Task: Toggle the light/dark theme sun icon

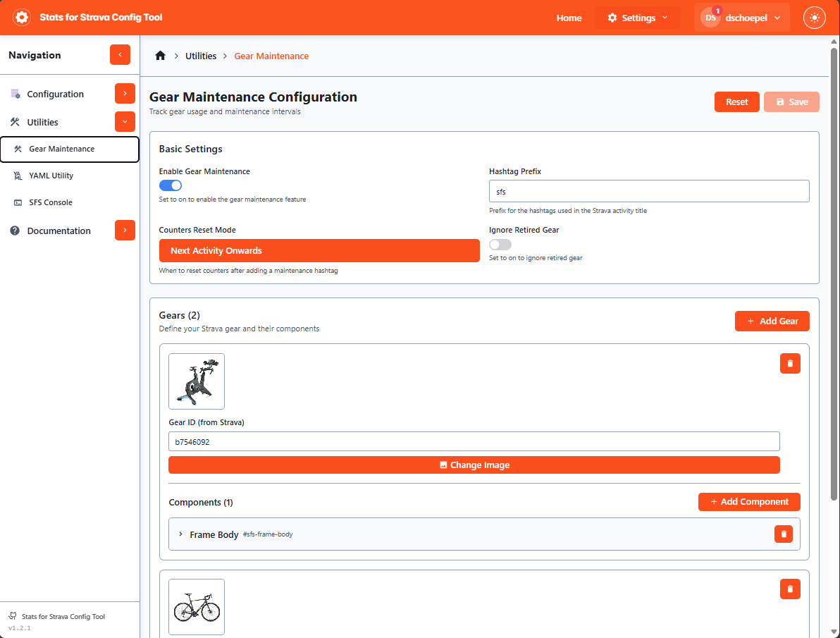Action: [x=815, y=18]
